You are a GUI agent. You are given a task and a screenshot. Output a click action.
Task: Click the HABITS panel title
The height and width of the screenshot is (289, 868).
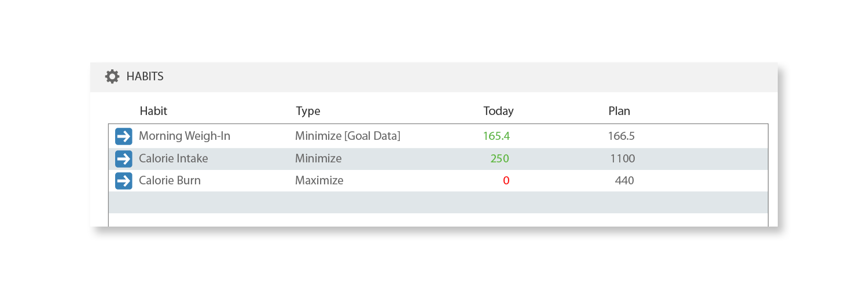coord(145,76)
